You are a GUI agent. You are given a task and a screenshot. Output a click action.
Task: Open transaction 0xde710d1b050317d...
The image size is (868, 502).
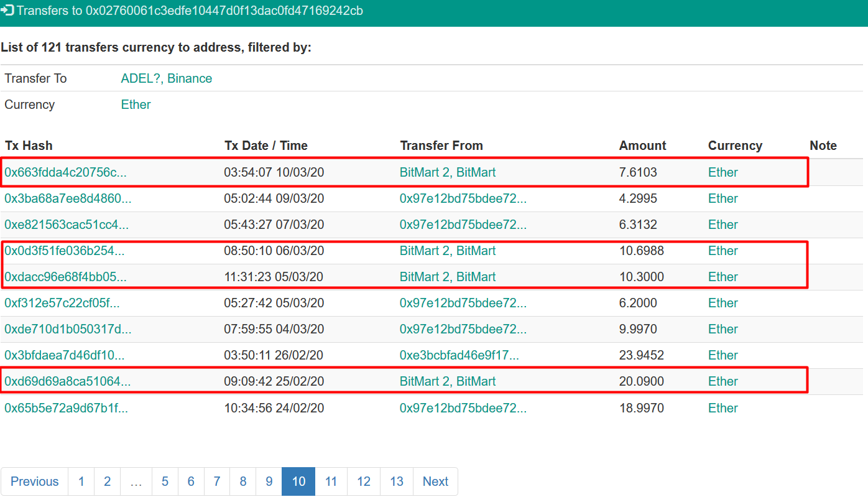coord(68,329)
